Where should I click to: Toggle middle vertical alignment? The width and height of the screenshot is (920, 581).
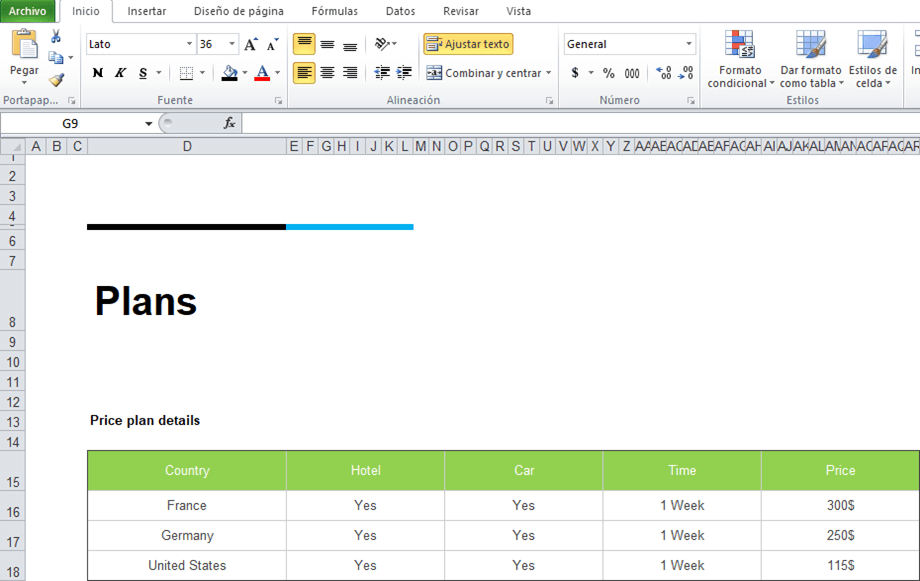coord(327,44)
